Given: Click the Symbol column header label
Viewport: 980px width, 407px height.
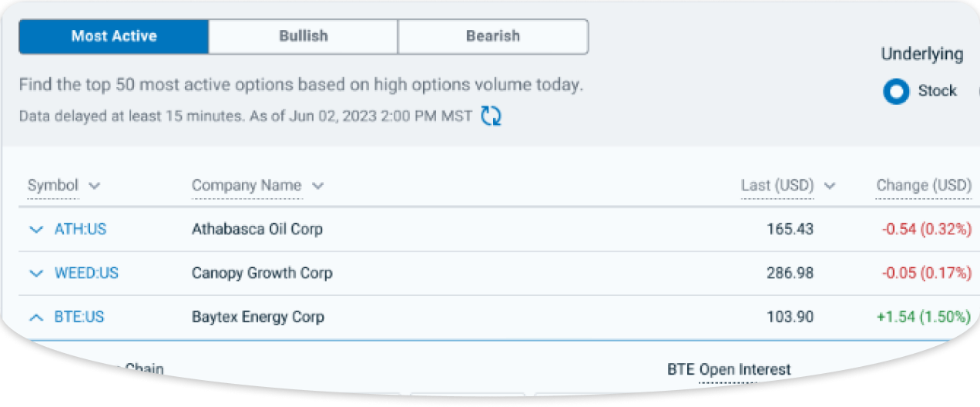Looking at the screenshot, I should [53, 186].
